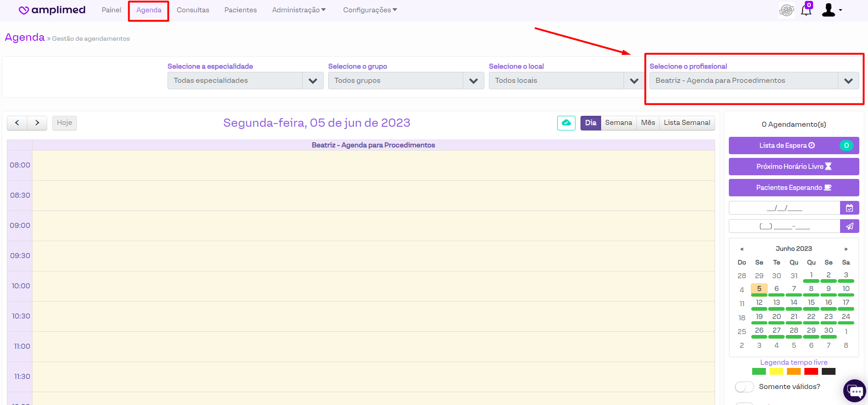
Task: Open the chat support bubble icon
Action: tap(854, 391)
